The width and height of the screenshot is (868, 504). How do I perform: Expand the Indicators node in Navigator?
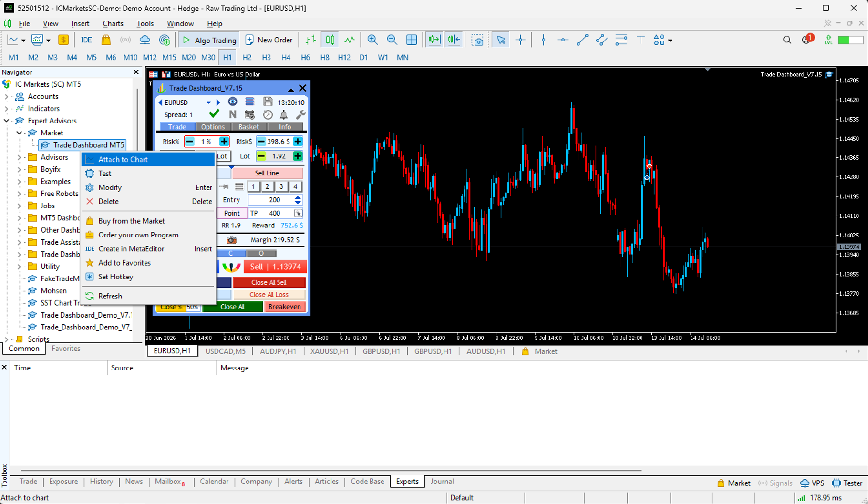coord(6,109)
